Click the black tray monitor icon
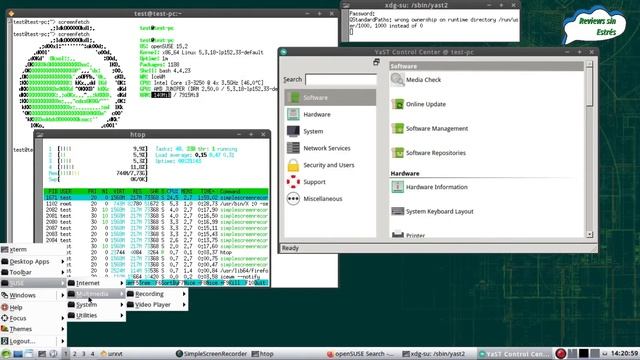 pos(584,353)
